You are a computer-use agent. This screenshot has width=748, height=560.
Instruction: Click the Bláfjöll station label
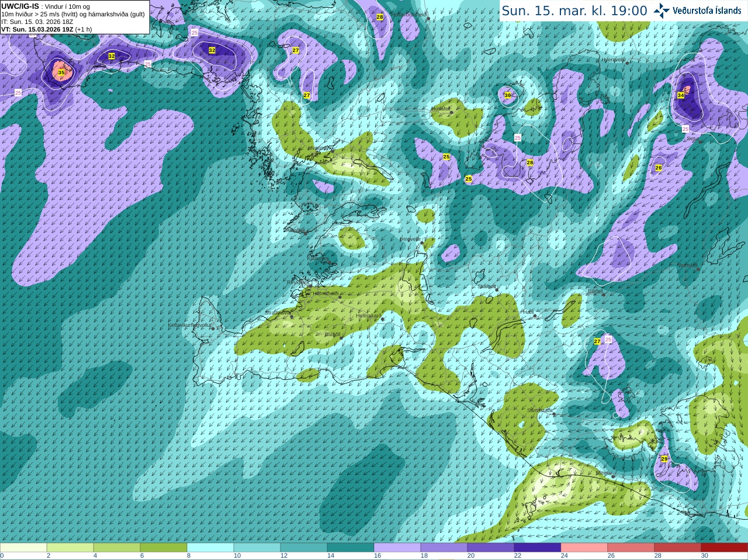pos(333,334)
